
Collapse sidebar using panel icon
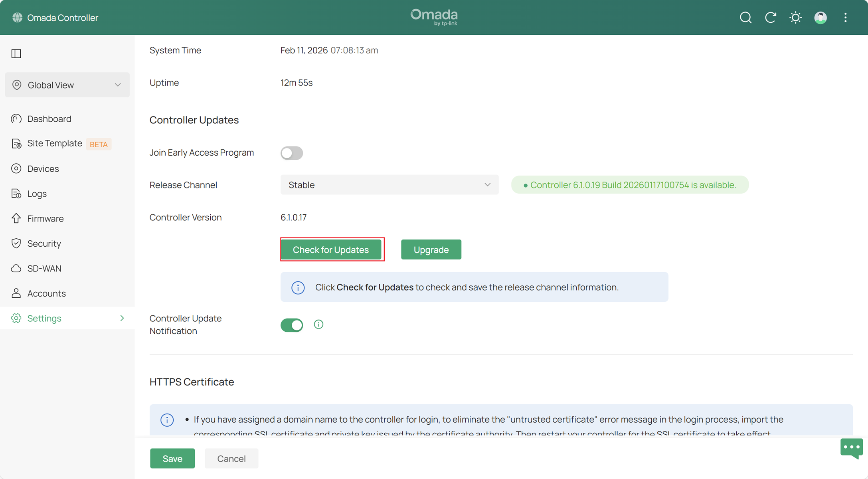click(x=16, y=53)
